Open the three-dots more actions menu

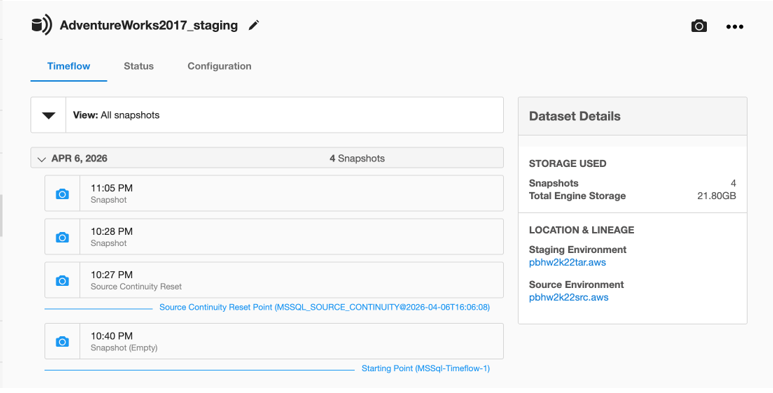pos(735,27)
